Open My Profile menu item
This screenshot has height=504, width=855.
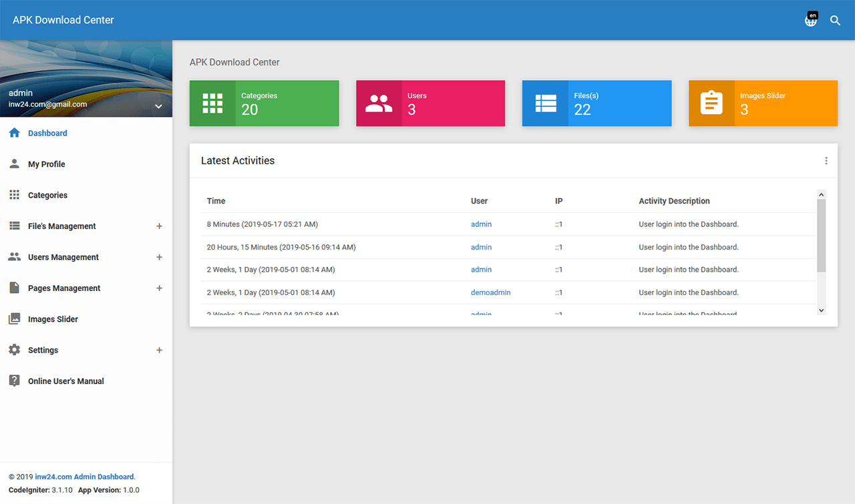[86, 164]
